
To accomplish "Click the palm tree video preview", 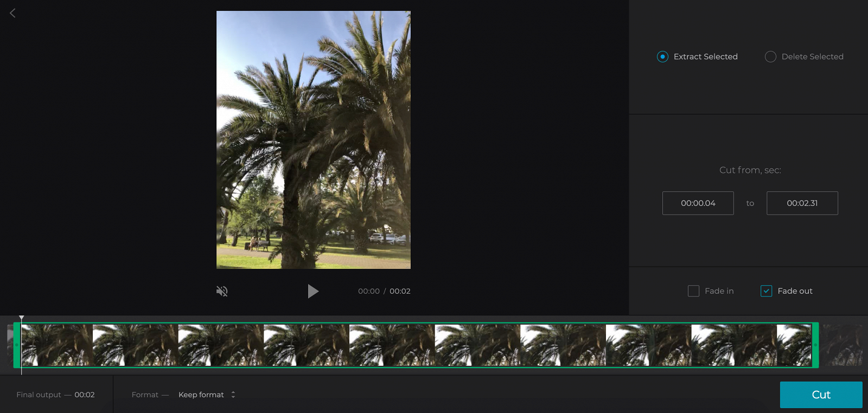I will [313, 139].
